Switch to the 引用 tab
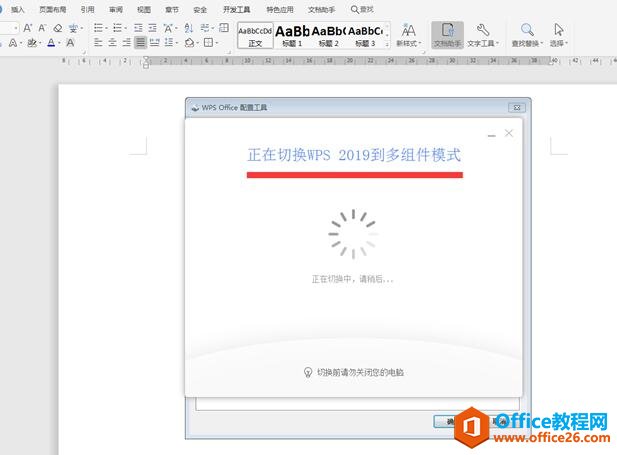 [87, 9]
